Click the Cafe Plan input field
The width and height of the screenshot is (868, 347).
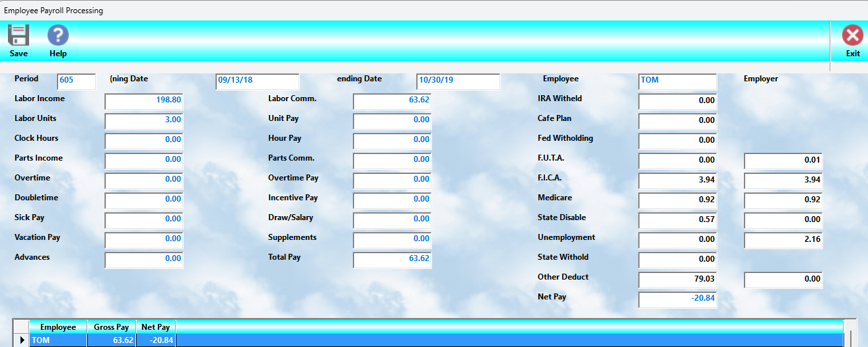tap(678, 122)
